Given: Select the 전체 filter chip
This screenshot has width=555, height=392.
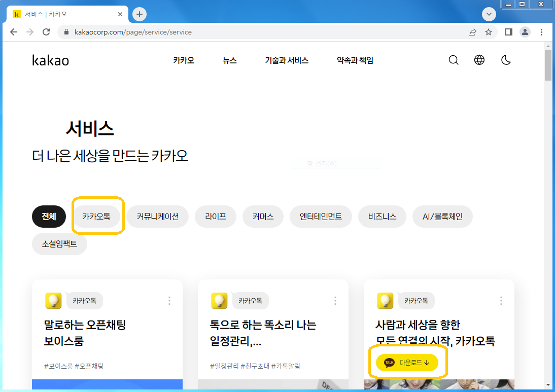Looking at the screenshot, I should pos(49,217).
